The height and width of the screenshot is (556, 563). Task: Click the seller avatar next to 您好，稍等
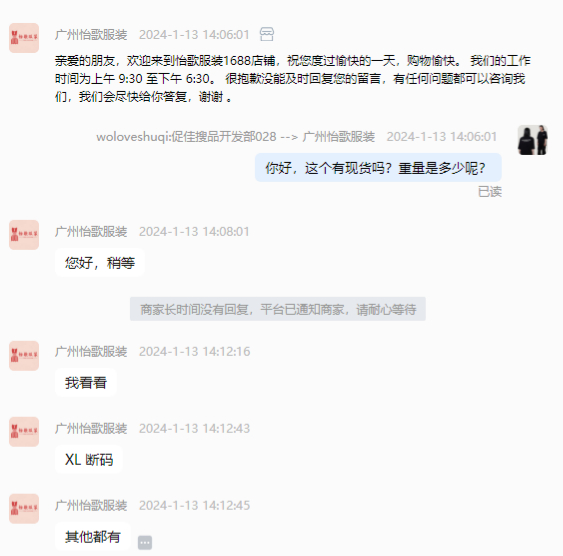point(24,235)
